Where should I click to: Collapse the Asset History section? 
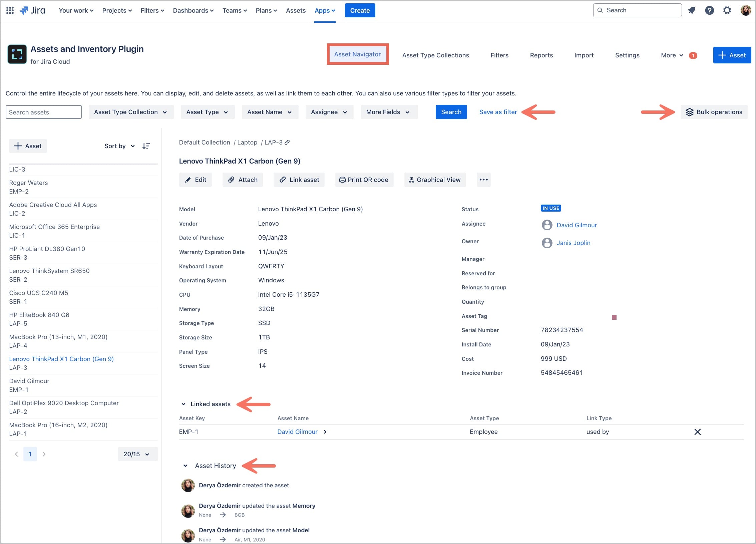(x=185, y=466)
